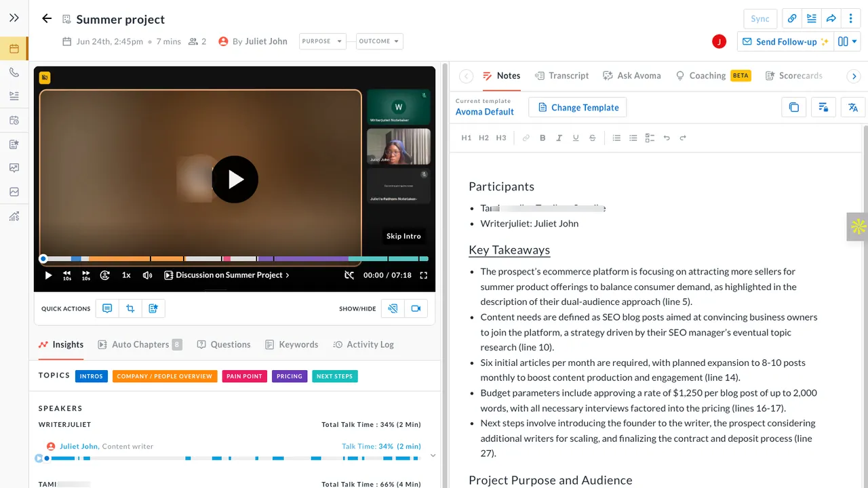The image size is (868, 488).
Task: Copy meeting link with the link icon
Action: pyautogui.click(x=792, y=19)
